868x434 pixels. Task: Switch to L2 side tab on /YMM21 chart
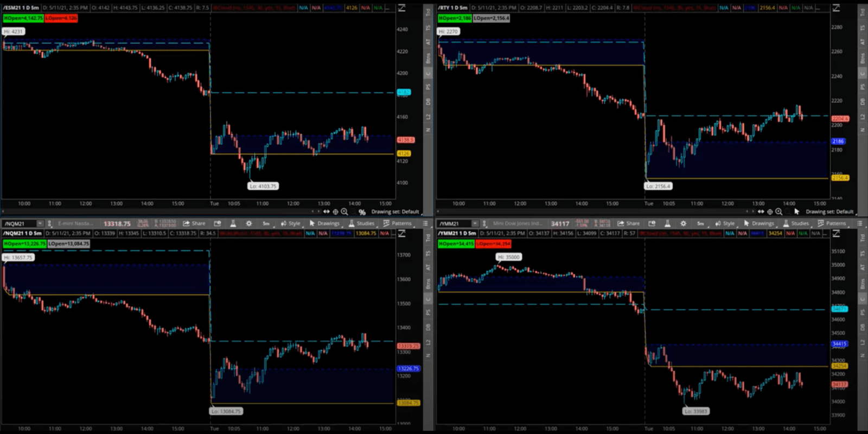(863, 342)
